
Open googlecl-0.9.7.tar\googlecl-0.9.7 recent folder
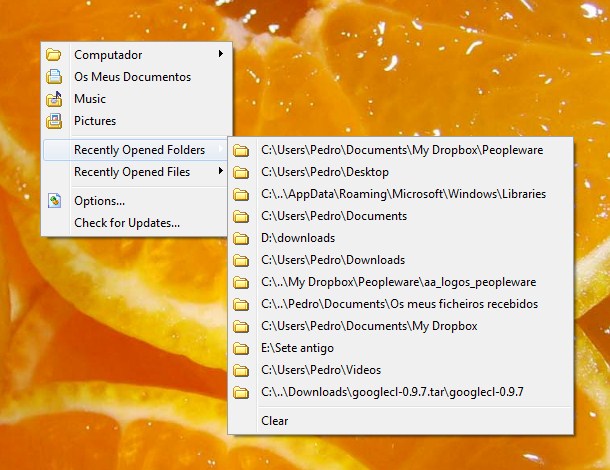(400, 392)
